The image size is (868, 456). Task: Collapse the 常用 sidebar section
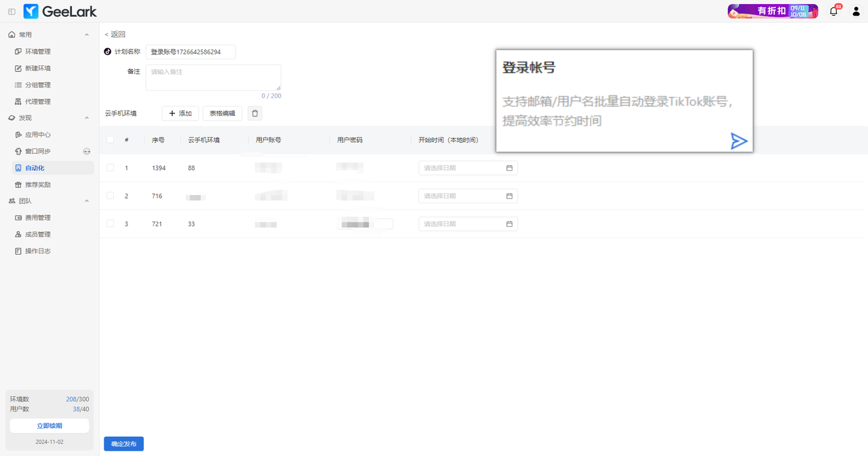pyautogui.click(x=86, y=35)
